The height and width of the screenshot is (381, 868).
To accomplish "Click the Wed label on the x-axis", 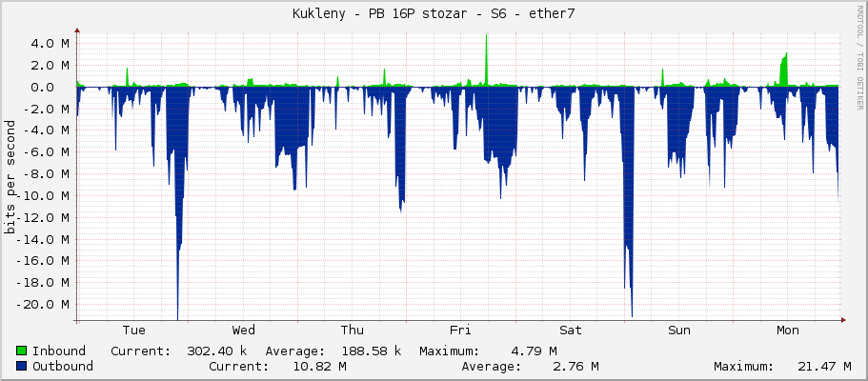I will click(x=244, y=331).
